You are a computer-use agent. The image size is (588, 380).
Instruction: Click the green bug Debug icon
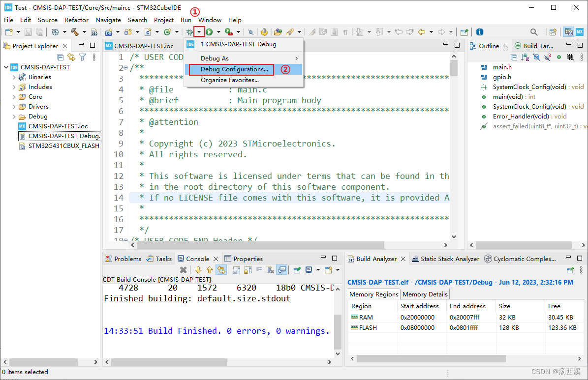190,32
